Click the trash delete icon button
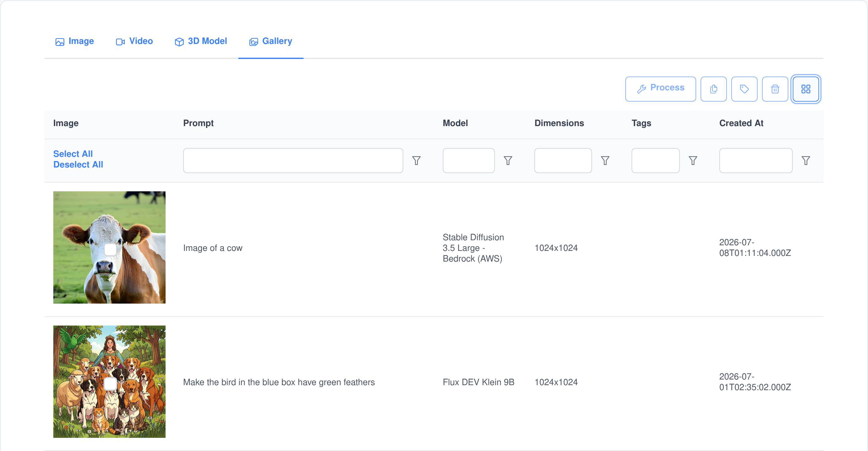The height and width of the screenshot is (451, 868). (775, 89)
